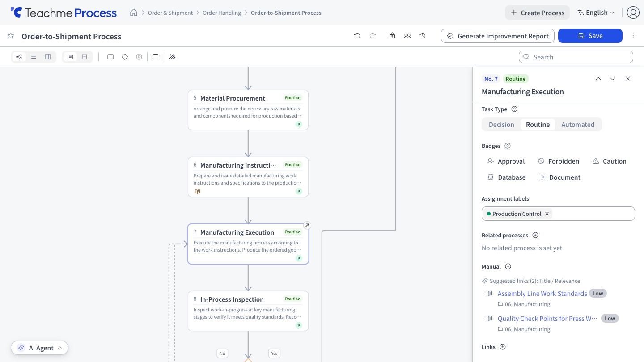This screenshot has width=644, height=362.
Task: Toggle the Caution badge
Action: click(x=609, y=161)
